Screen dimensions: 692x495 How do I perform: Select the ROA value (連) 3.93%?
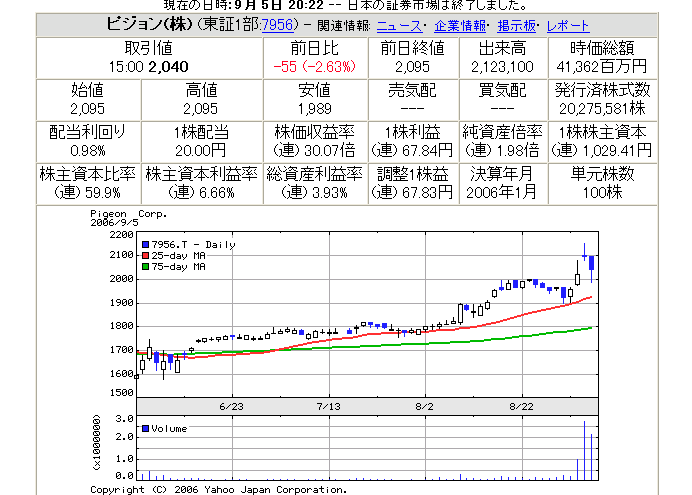tap(315, 193)
